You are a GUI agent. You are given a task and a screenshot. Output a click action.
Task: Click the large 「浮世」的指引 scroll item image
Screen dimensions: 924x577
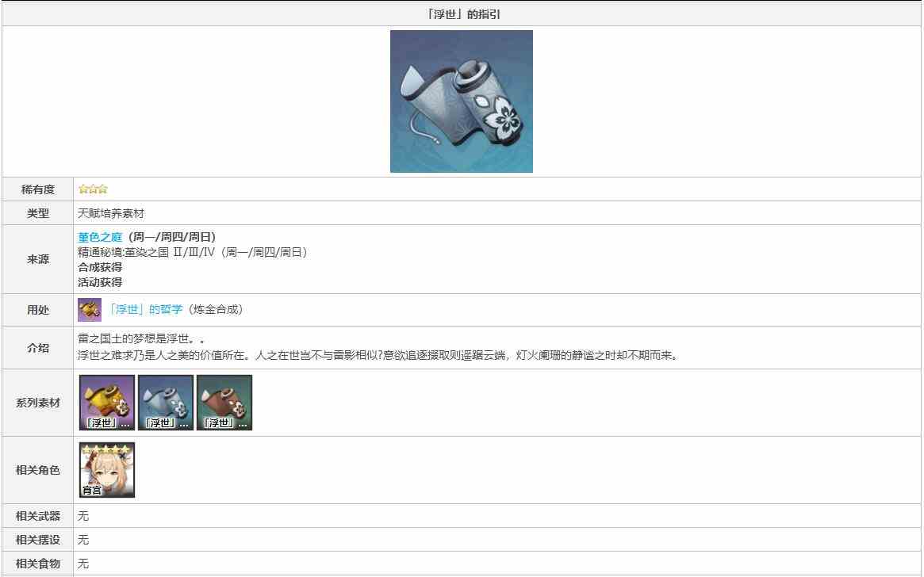(x=462, y=101)
